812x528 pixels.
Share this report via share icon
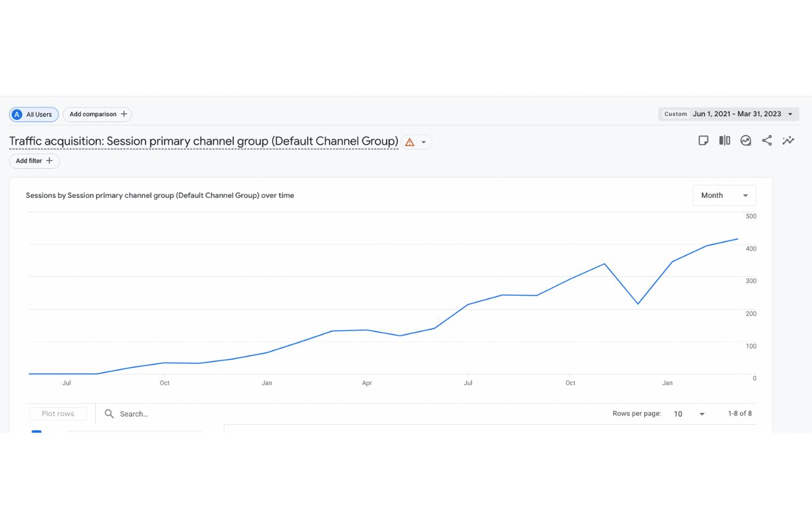[767, 140]
